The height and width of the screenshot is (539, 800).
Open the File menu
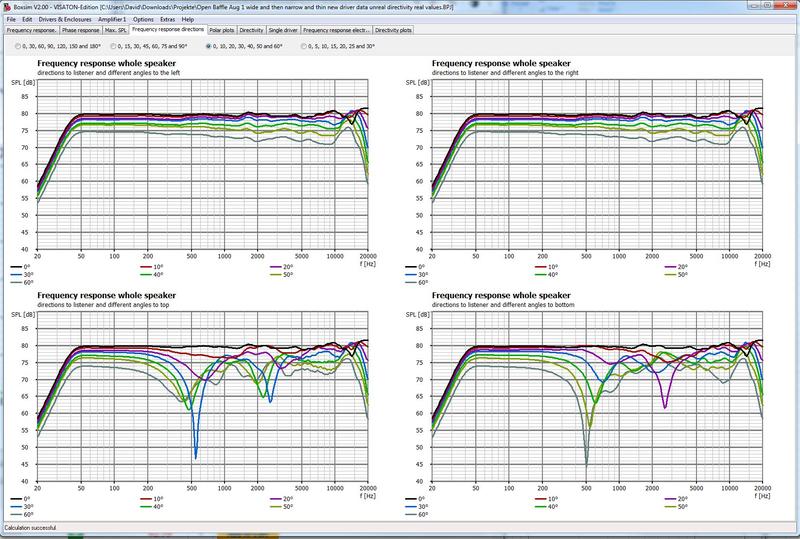[x=10, y=19]
